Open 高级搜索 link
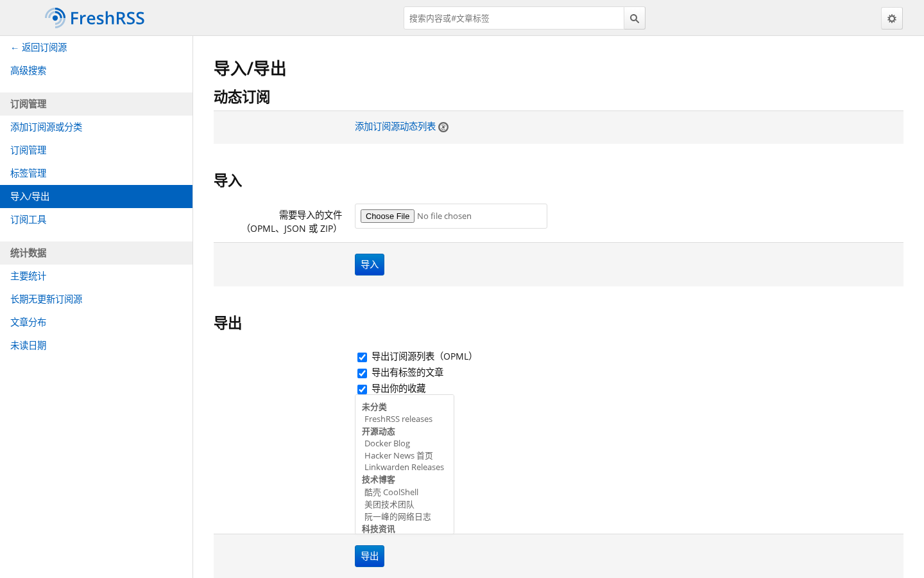 (28, 71)
